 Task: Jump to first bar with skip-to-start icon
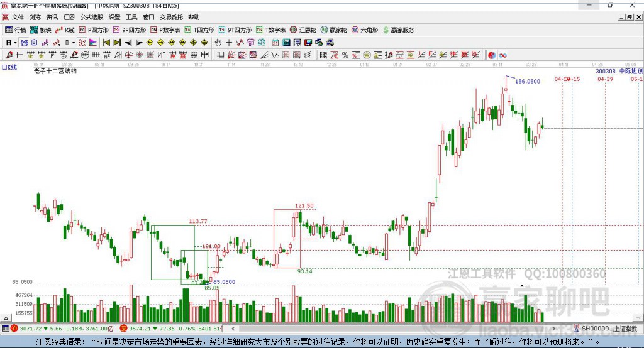point(106,43)
